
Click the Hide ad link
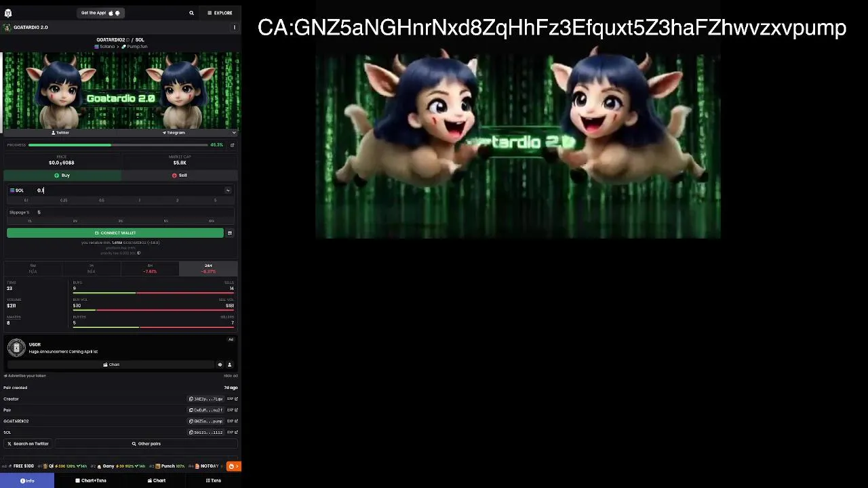click(231, 376)
